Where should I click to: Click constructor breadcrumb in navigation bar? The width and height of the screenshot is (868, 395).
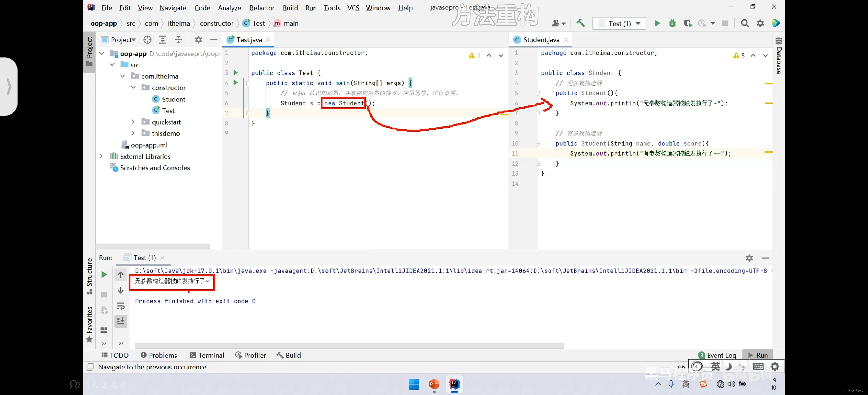point(216,23)
